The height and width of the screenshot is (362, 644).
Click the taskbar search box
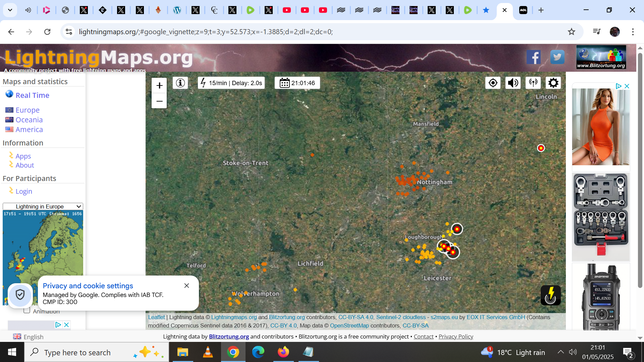pos(97,352)
